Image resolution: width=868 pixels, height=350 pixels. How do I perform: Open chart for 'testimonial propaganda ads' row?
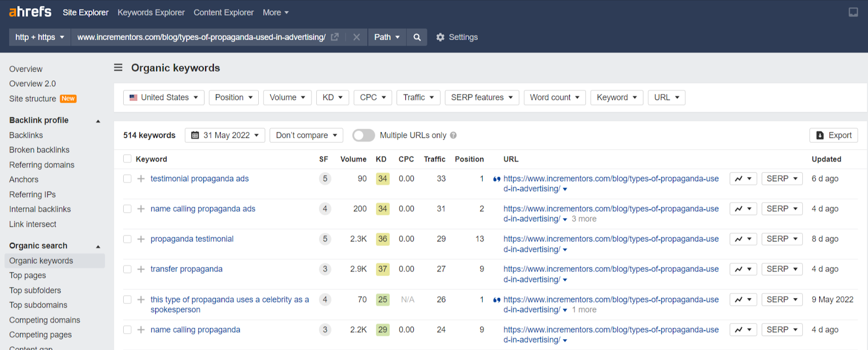(x=743, y=179)
